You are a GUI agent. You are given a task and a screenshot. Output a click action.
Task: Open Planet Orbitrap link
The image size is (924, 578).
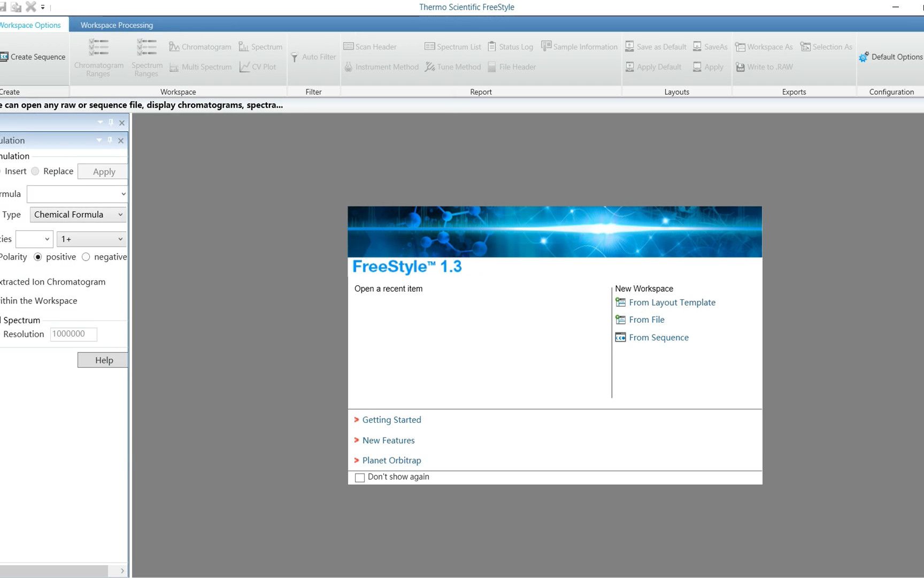click(391, 460)
